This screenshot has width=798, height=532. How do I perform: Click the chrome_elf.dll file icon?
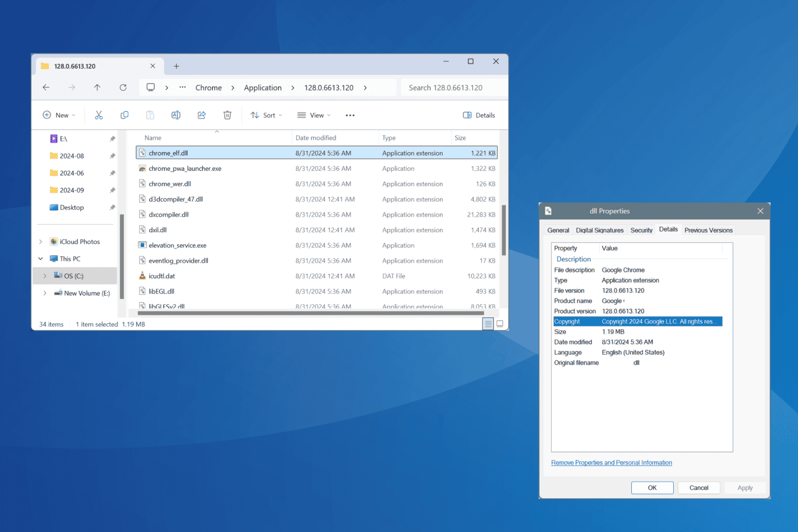click(142, 153)
